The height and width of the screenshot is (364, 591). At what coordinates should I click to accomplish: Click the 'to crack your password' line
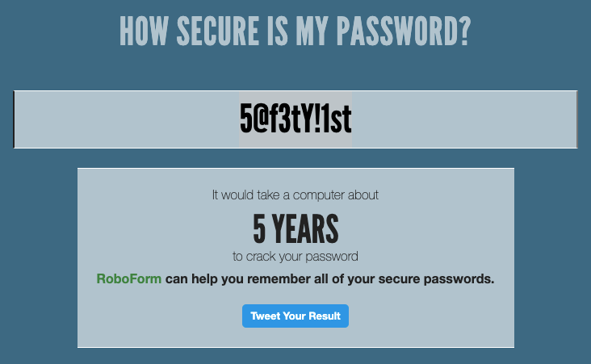tap(295, 257)
